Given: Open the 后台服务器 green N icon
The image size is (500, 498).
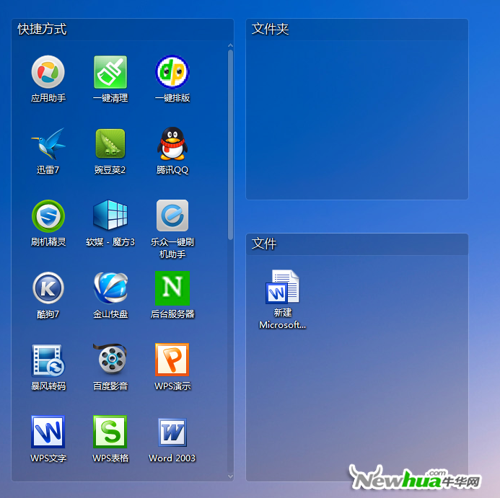Looking at the screenshot, I should (172, 288).
